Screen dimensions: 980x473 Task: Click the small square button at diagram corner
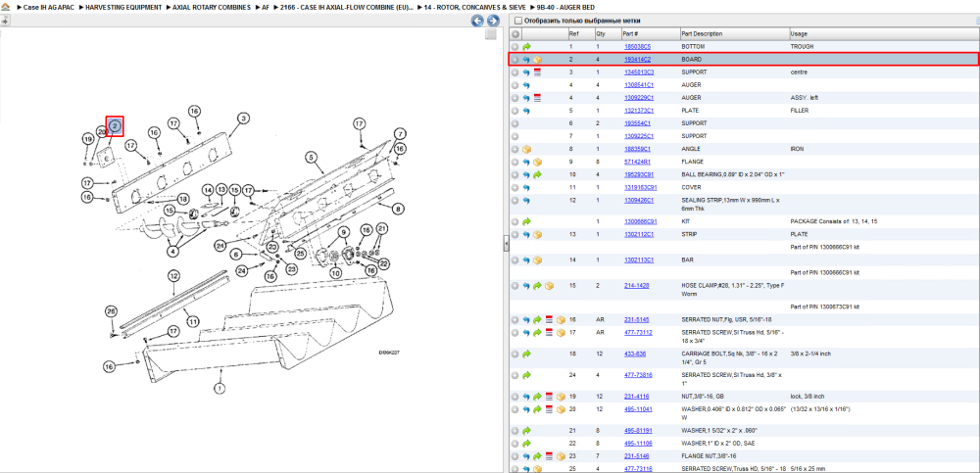coord(491,34)
